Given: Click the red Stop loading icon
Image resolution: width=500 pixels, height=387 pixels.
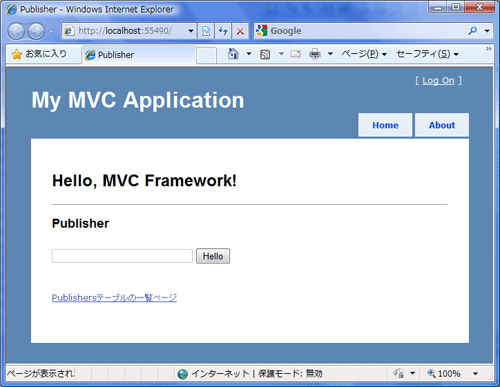Looking at the screenshot, I should point(240,31).
